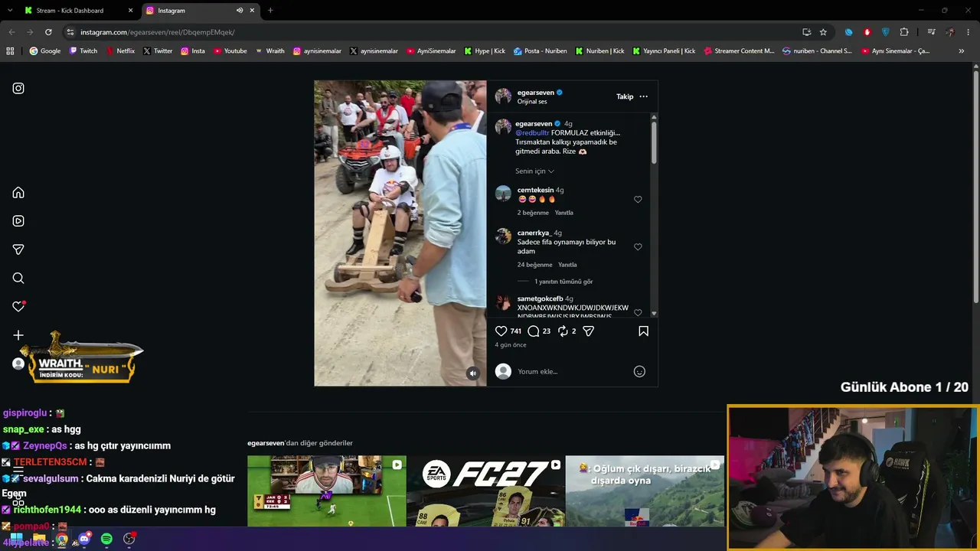Open 'Orijinal ses' audio link
The image size is (980, 551).
pos(532,102)
